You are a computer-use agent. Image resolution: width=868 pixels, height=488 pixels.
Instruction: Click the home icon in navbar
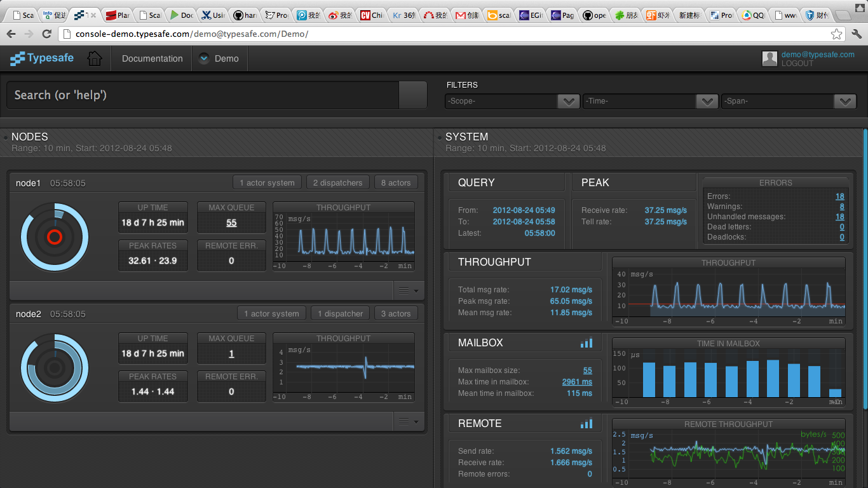pyautogui.click(x=95, y=58)
